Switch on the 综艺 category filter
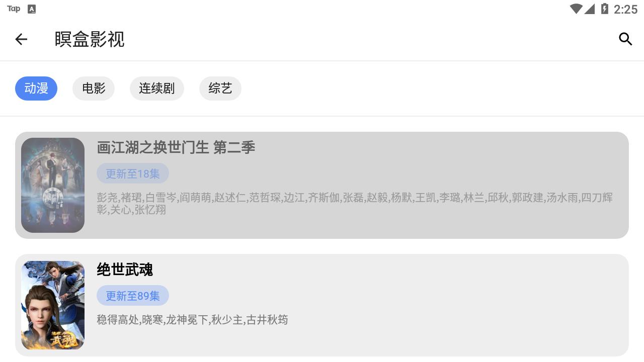 point(220,88)
